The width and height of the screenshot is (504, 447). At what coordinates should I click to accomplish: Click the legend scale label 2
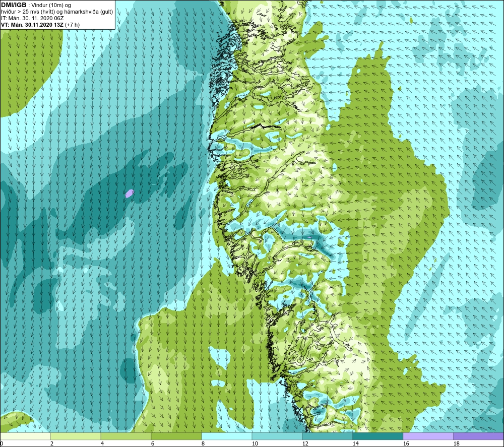click(x=52, y=443)
